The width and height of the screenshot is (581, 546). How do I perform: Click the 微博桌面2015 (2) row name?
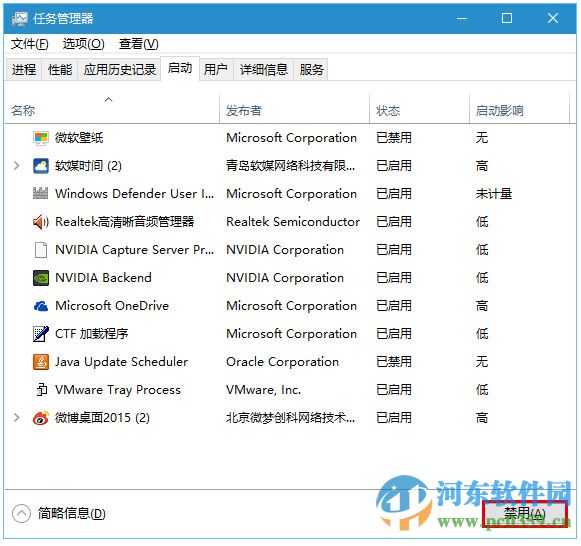coord(102,418)
